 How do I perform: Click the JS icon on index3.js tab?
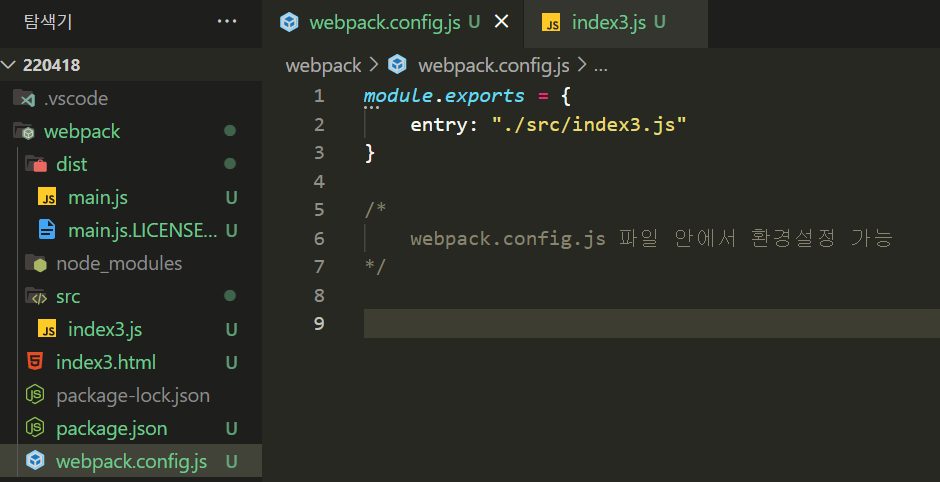click(551, 23)
